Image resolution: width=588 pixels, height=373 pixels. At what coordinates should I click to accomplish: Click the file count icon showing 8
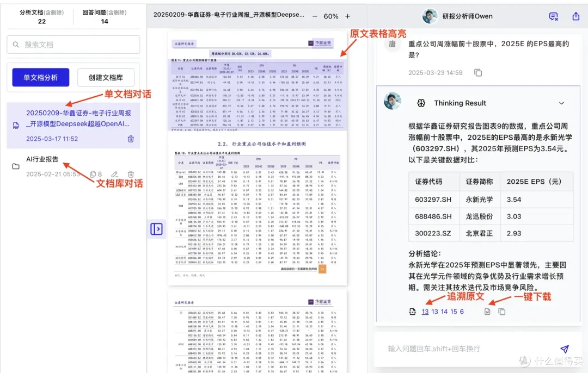93,174
